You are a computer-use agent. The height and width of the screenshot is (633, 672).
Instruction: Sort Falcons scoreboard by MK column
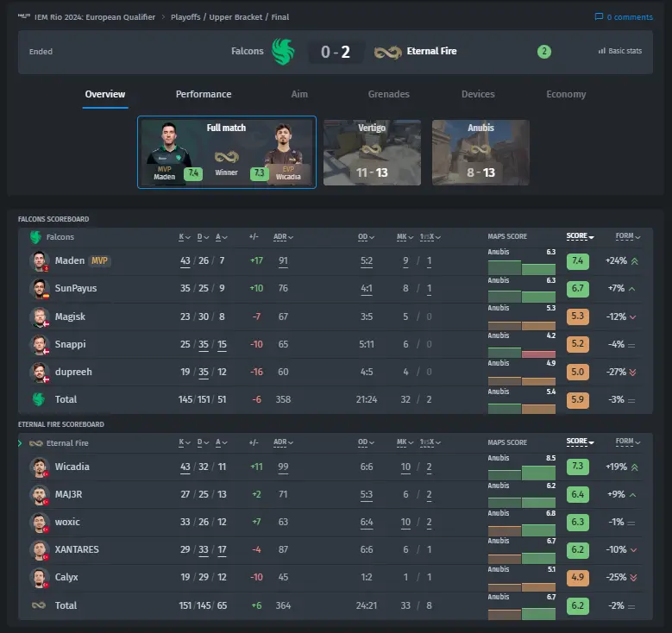tap(405, 237)
